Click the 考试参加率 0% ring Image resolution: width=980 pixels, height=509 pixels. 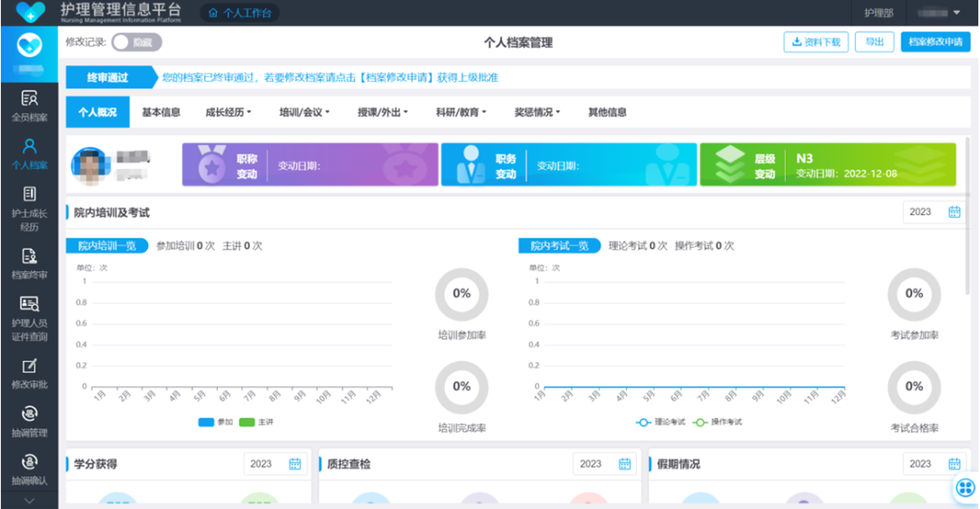click(x=914, y=295)
